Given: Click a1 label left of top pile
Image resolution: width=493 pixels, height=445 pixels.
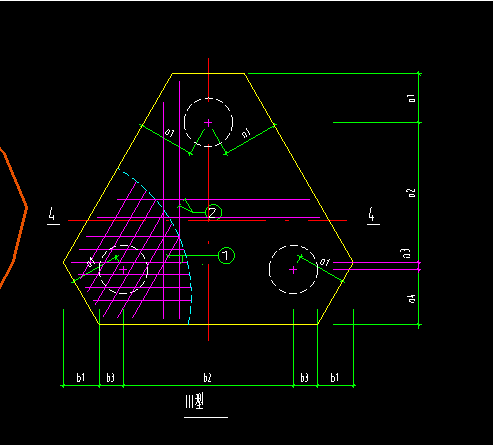Looking at the screenshot, I should pyautogui.click(x=169, y=133).
